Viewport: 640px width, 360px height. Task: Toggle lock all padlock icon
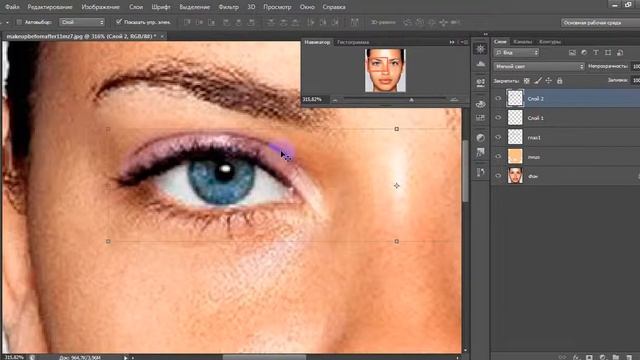[560, 81]
